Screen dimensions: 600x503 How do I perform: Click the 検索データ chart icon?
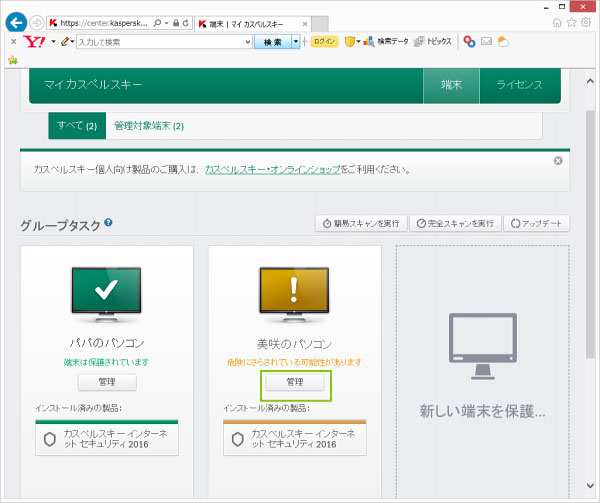pos(368,41)
